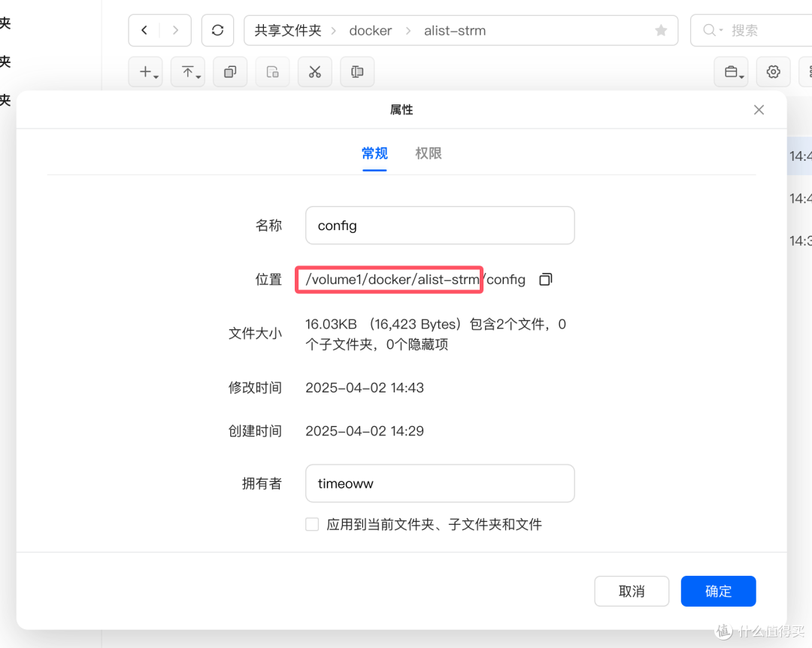This screenshot has width=812, height=648.
Task: Click the rename icon in the toolbar
Action: (357, 72)
